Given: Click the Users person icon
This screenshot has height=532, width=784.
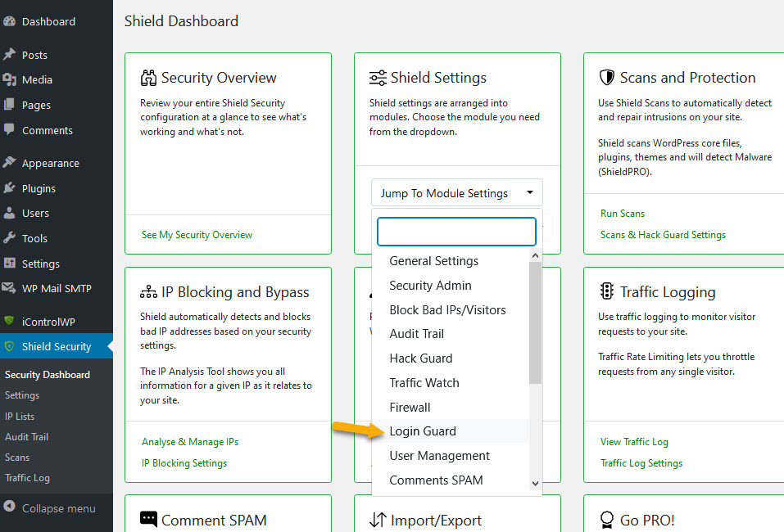Looking at the screenshot, I should [x=9, y=213].
